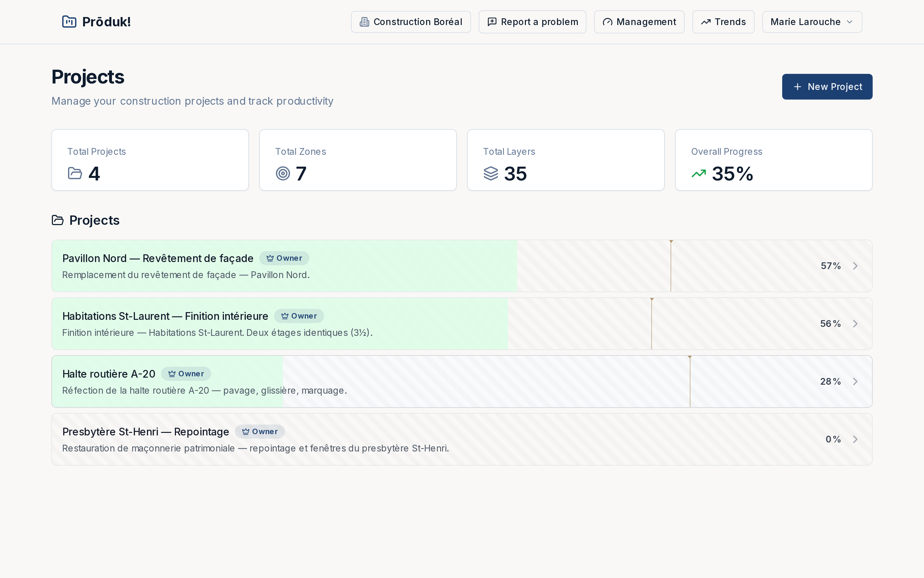
Task: Open Report a problem
Action: [x=532, y=22]
